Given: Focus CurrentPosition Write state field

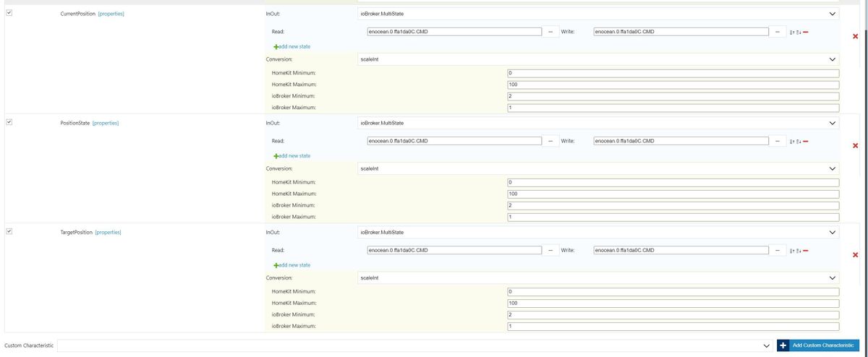Looking at the screenshot, I should coord(681,31).
